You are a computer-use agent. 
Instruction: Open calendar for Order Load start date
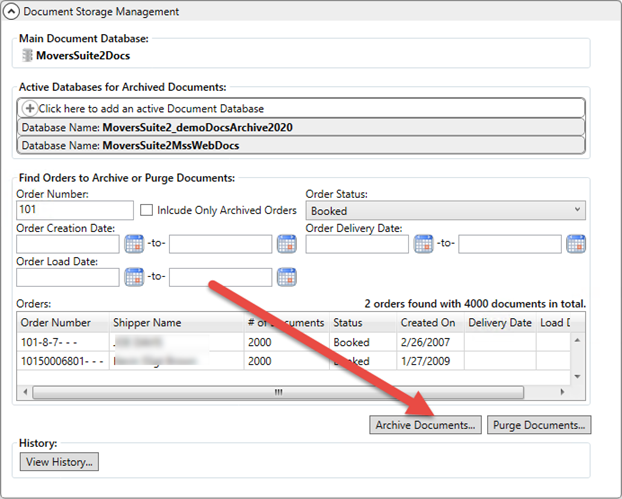point(134,277)
